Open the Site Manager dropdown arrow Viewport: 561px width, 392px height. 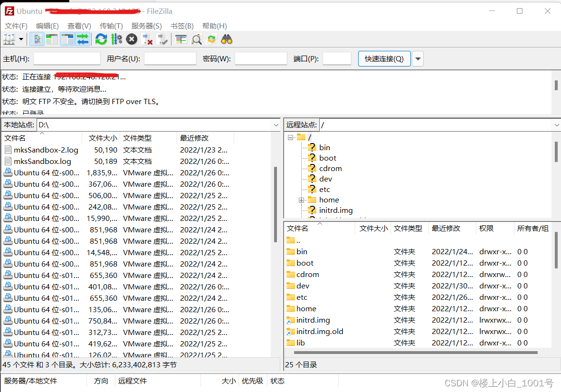point(21,39)
